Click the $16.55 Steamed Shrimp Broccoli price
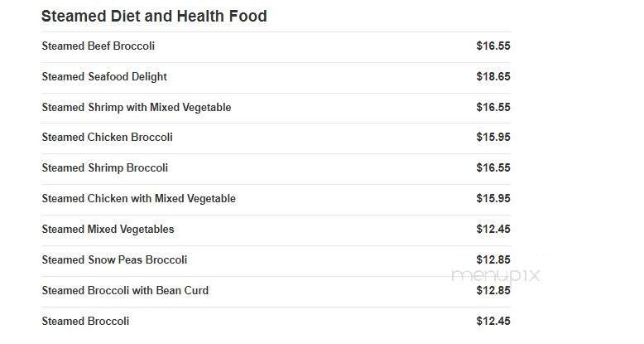The height and width of the screenshot is (344, 644). 493,168
